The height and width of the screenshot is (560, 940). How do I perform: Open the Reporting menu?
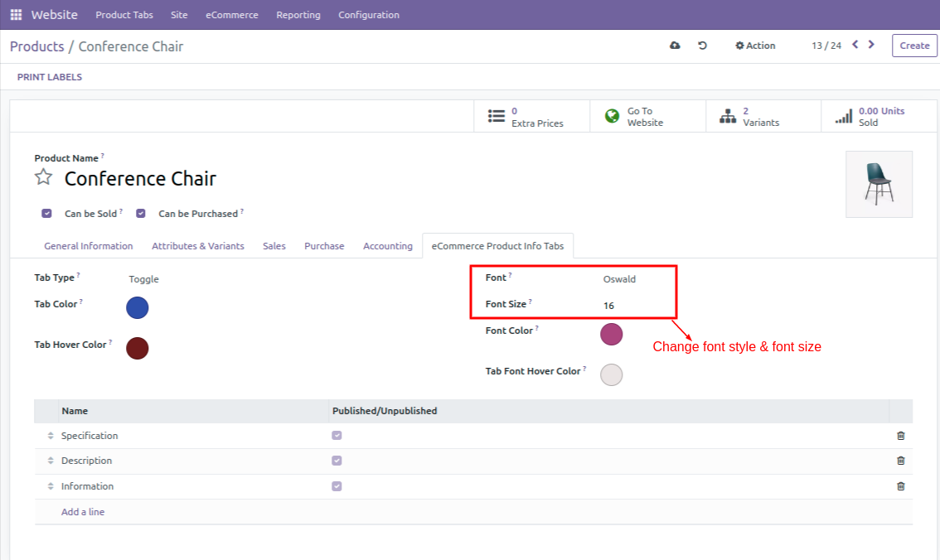(298, 15)
